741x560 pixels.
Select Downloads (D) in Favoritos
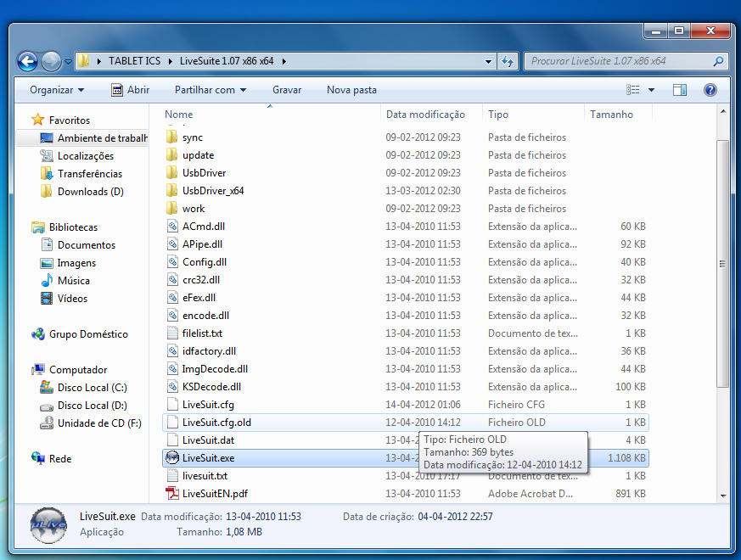click(84, 191)
